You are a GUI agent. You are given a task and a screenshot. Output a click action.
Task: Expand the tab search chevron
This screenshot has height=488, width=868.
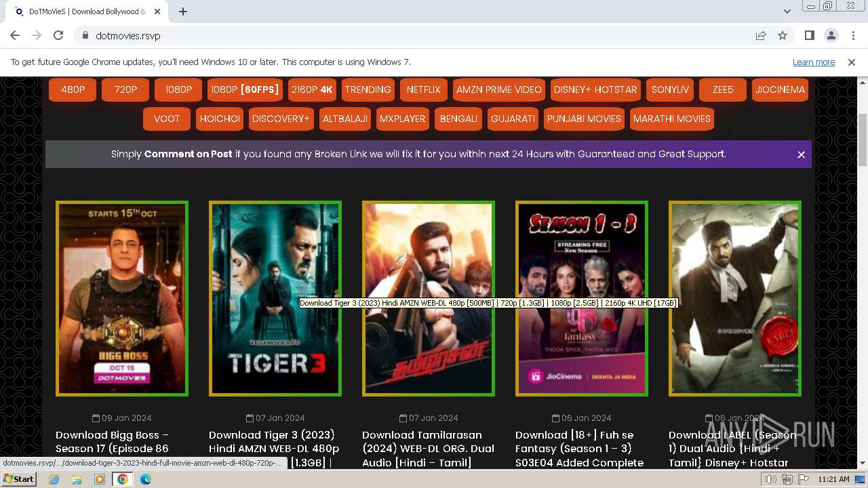click(x=787, y=12)
